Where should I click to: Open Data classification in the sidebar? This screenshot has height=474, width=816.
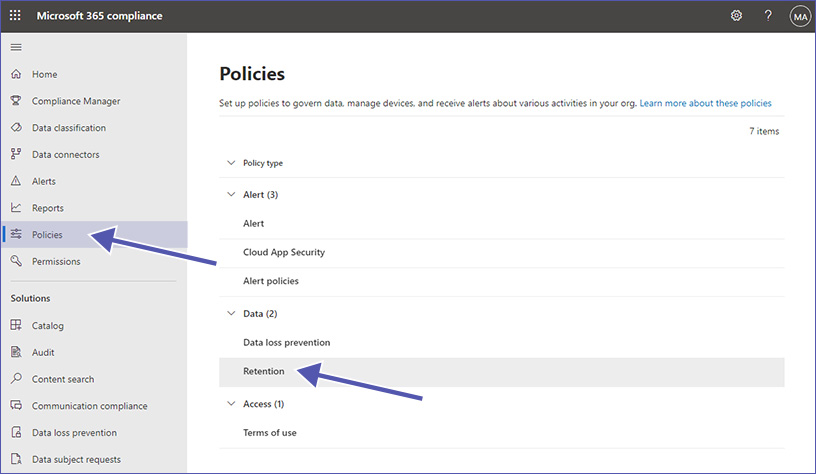click(x=94, y=127)
